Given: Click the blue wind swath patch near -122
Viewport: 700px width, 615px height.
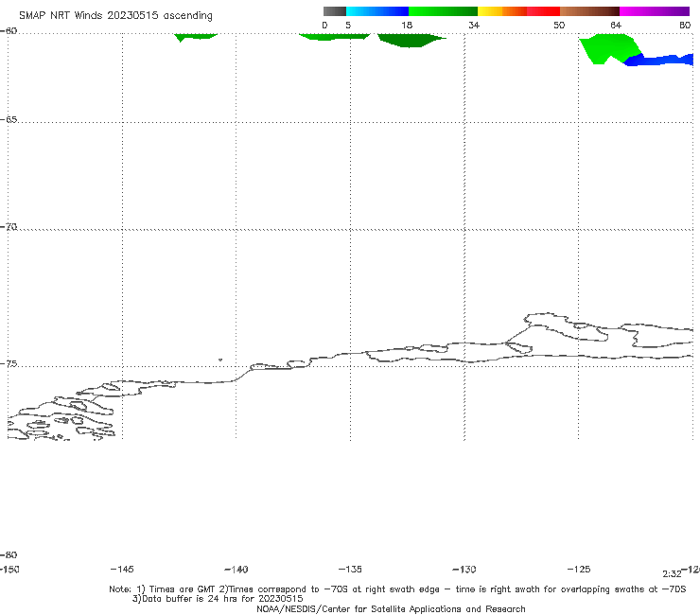Looking at the screenshot, I should (x=660, y=60).
